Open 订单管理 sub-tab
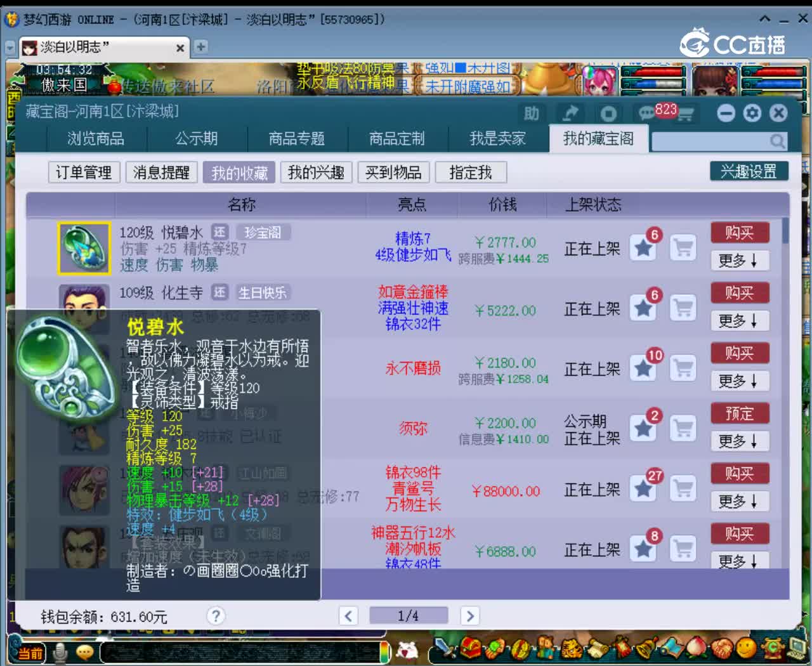 coord(84,173)
